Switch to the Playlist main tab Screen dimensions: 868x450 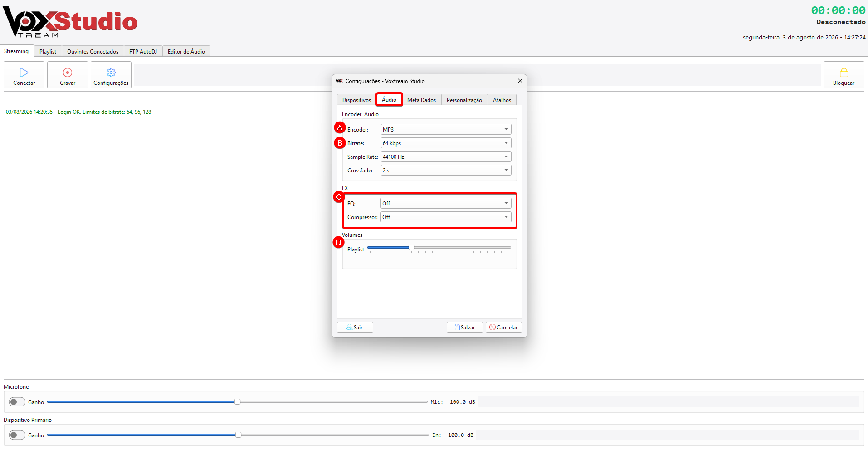point(48,52)
